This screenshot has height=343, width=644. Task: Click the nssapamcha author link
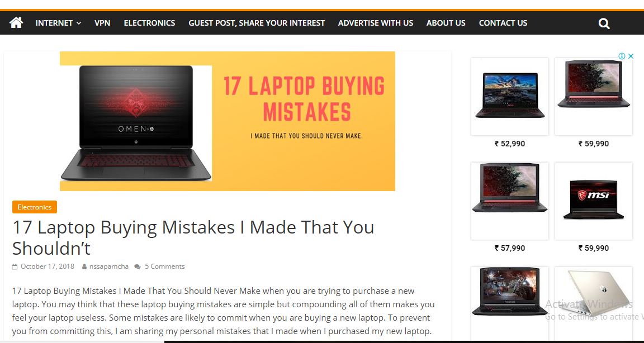(109, 266)
